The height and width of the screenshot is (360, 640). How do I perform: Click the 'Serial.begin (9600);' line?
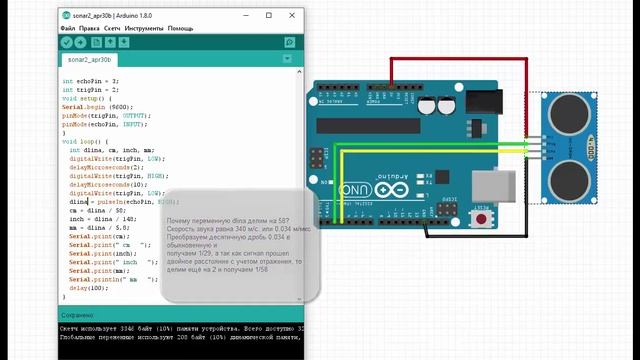tap(98, 107)
